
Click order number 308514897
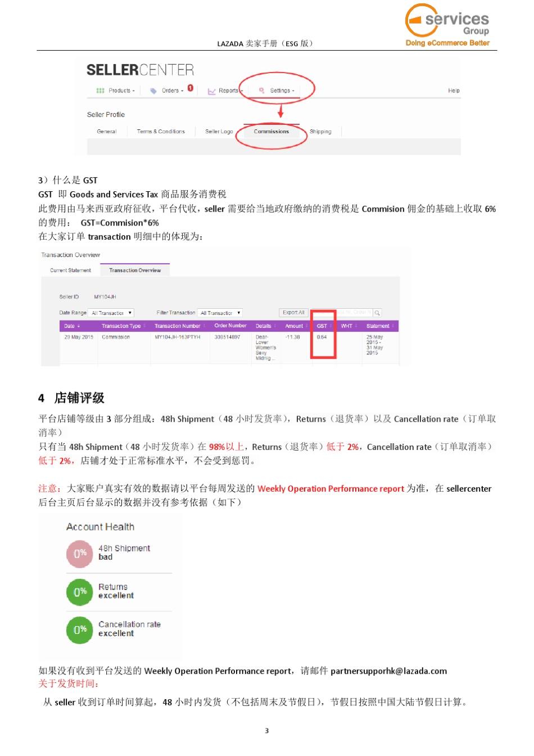[227, 337]
